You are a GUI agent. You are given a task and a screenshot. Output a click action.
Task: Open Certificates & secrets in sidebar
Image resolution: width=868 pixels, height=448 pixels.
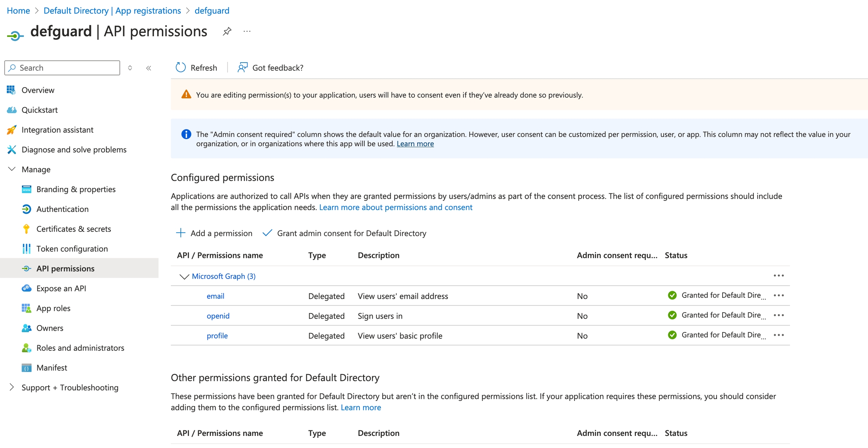point(73,229)
